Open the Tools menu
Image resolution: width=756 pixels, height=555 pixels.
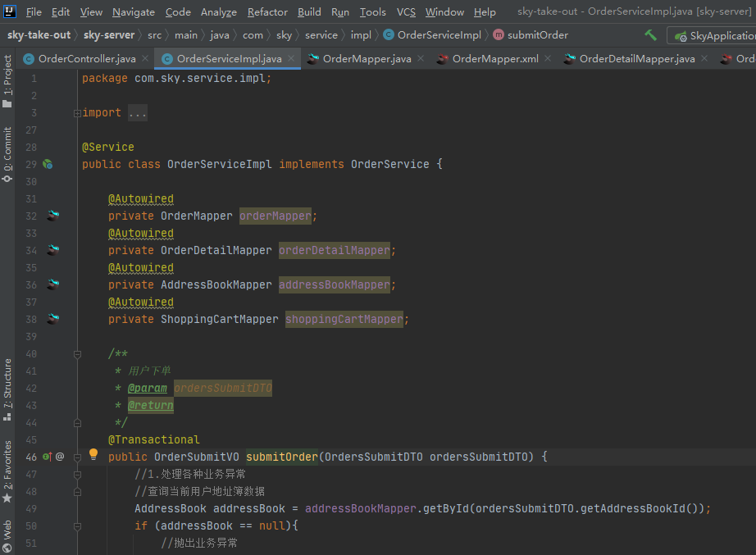[373, 12]
